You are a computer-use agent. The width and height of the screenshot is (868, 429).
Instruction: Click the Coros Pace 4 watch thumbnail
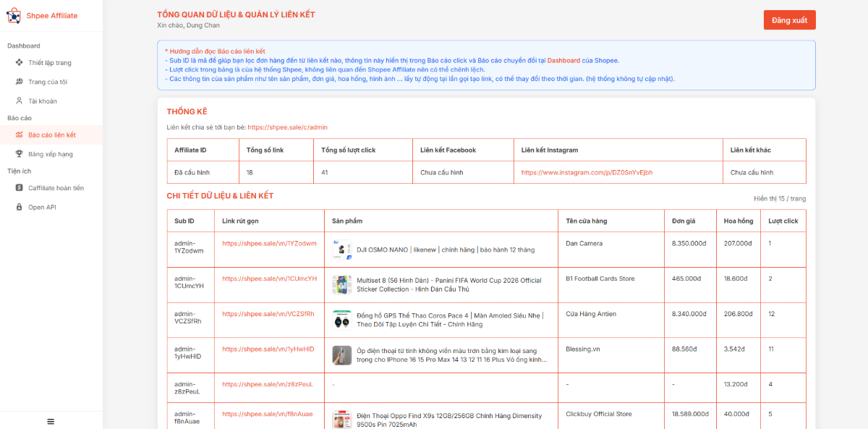pyautogui.click(x=342, y=320)
